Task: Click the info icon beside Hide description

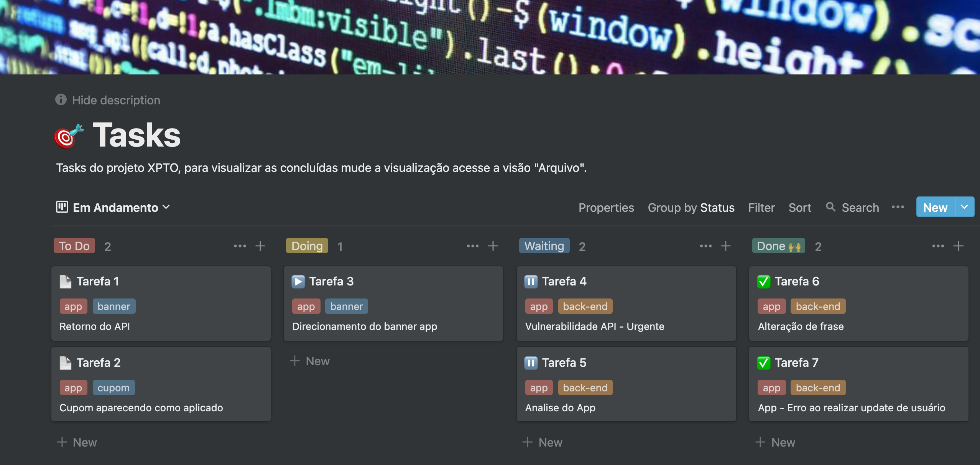Action: coord(61,100)
